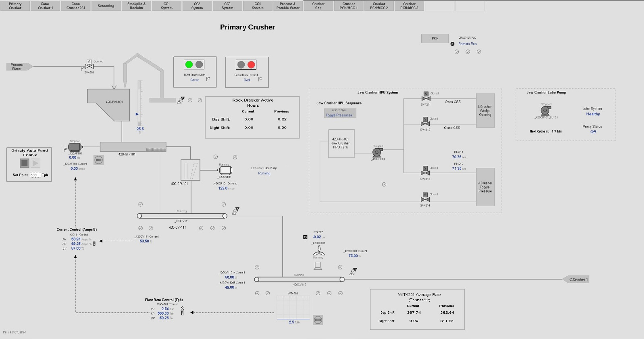Viewport: 644px width, 339px height.
Task: Click the SV4214 valve symbol
Action: click(x=425, y=199)
